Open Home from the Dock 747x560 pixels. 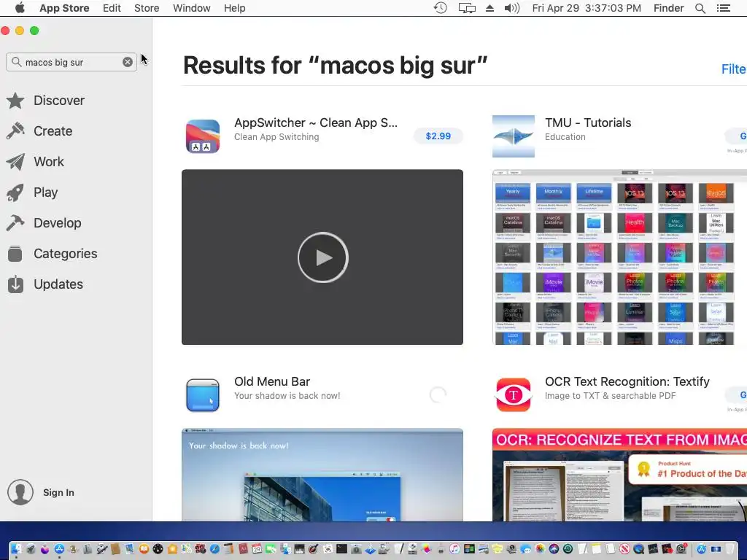coord(172,549)
